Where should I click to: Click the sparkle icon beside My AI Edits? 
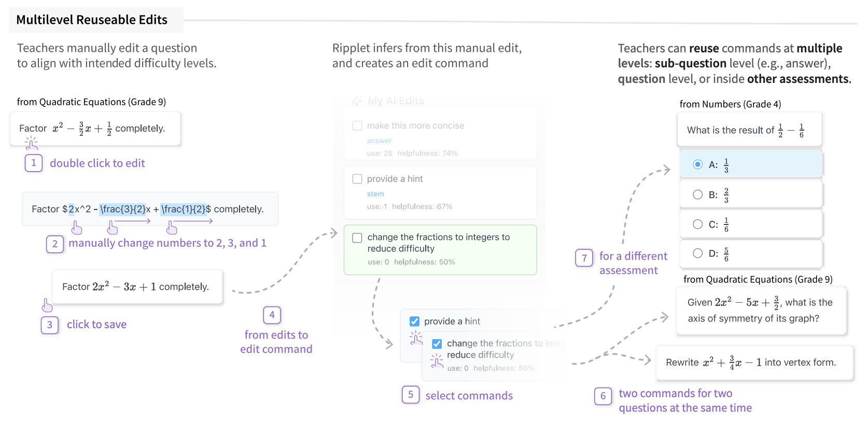tap(357, 101)
